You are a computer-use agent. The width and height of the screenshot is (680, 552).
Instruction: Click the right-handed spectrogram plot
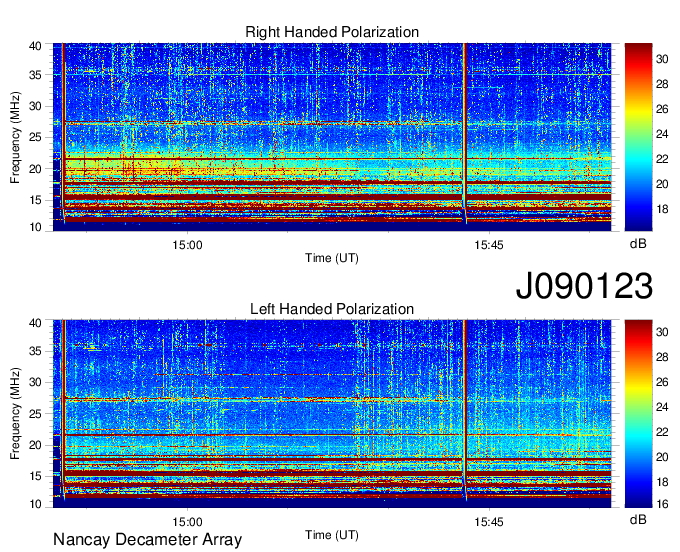(x=332, y=137)
